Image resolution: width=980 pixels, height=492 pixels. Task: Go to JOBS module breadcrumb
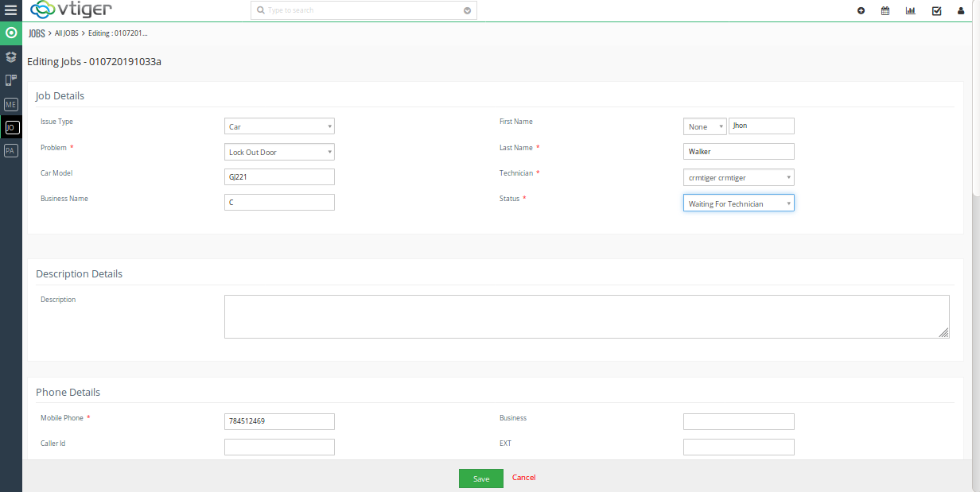tap(37, 33)
